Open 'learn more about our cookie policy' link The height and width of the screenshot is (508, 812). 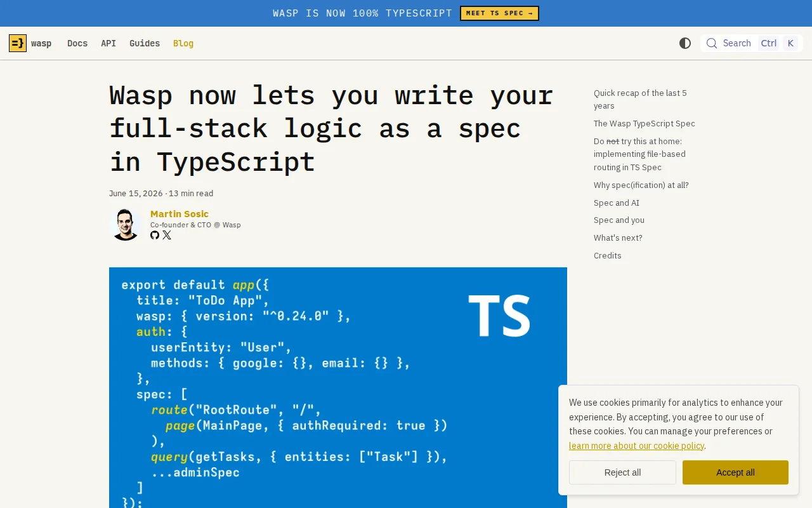636,446
